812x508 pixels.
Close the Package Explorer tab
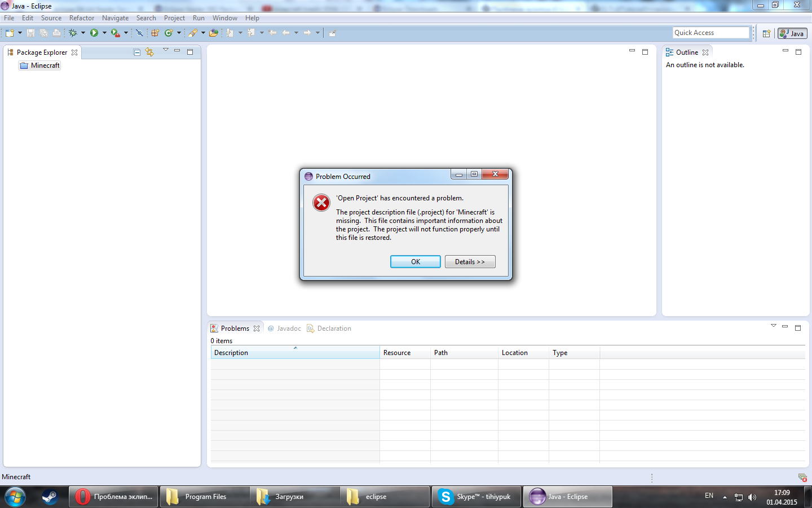tap(74, 52)
